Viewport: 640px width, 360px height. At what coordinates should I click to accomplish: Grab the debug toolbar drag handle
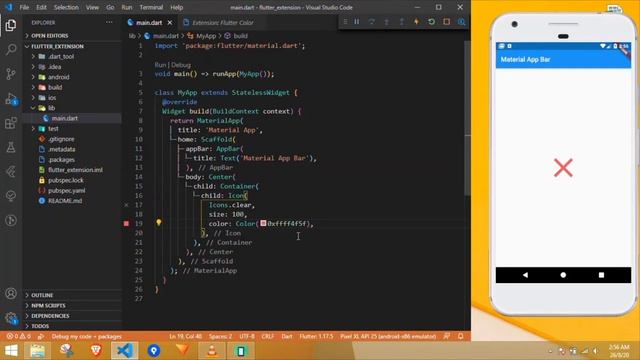tap(345, 22)
